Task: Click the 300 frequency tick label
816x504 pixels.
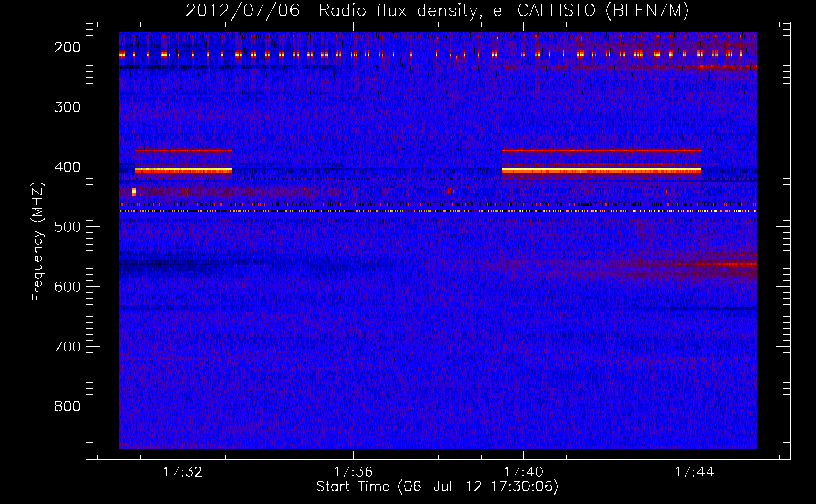Action: click(x=68, y=107)
